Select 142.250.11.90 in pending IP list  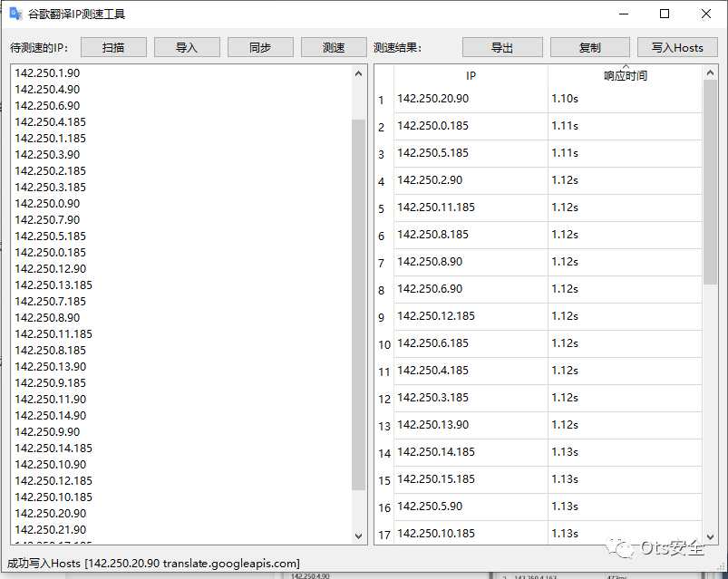pyautogui.click(x=51, y=399)
